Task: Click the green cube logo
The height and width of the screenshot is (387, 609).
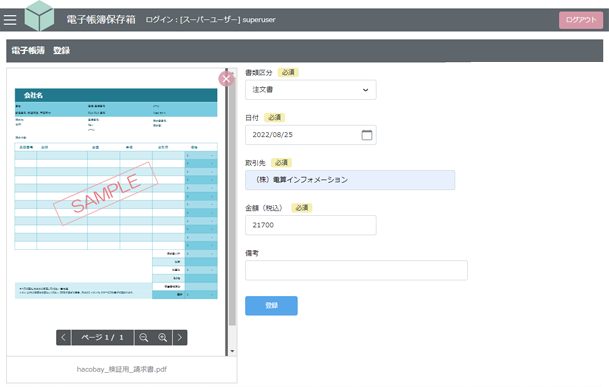Action: tap(39, 16)
